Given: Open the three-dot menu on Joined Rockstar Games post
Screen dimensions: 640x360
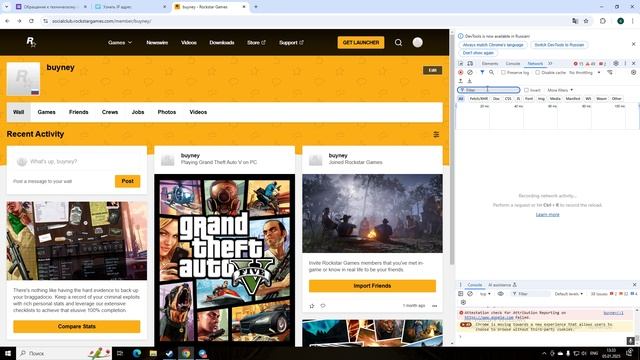Looking at the screenshot, I should [x=435, y=306].
